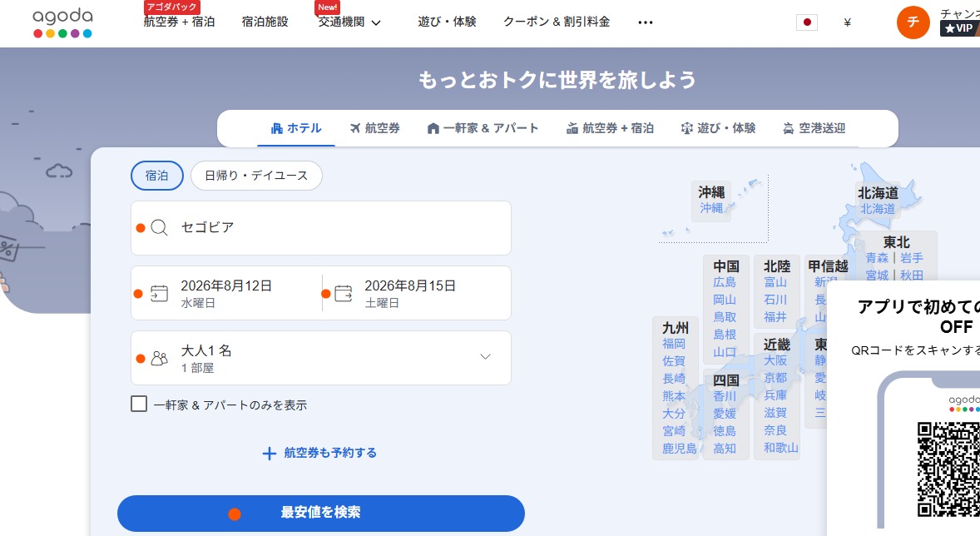Select 佐賀 prefecture link
The width and height of the screenshot is (980, 536).
tap(675, 361)
